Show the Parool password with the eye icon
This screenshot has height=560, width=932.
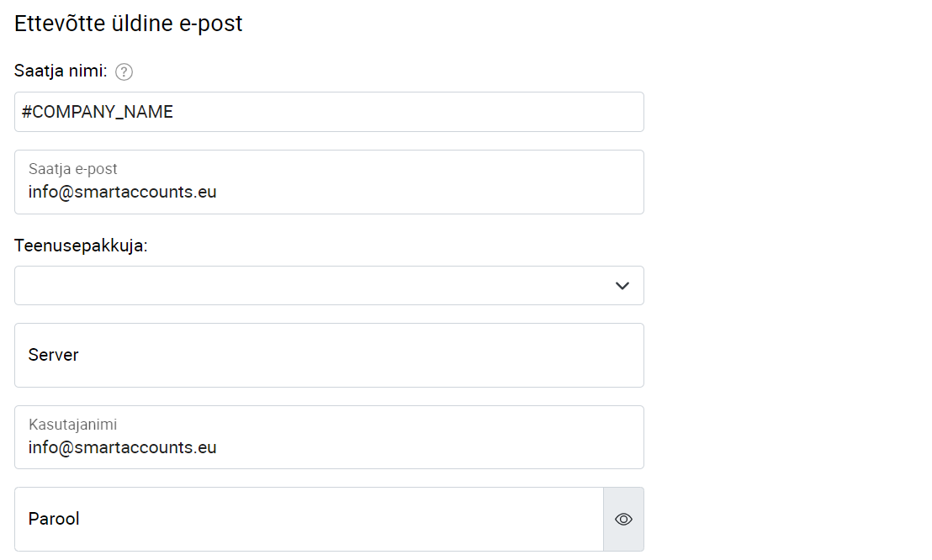pyautogui.click(x=623, y=519)
